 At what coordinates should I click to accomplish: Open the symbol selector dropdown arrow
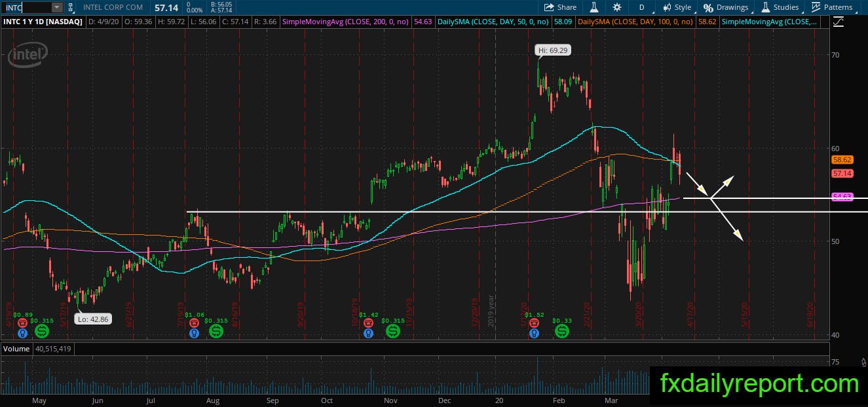click(x=57, y=7)
